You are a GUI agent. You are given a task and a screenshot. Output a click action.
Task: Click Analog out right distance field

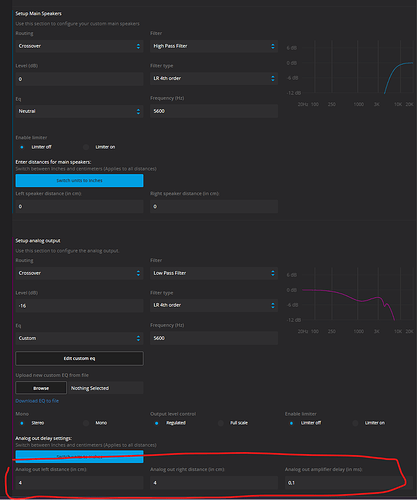pos(214,482)
